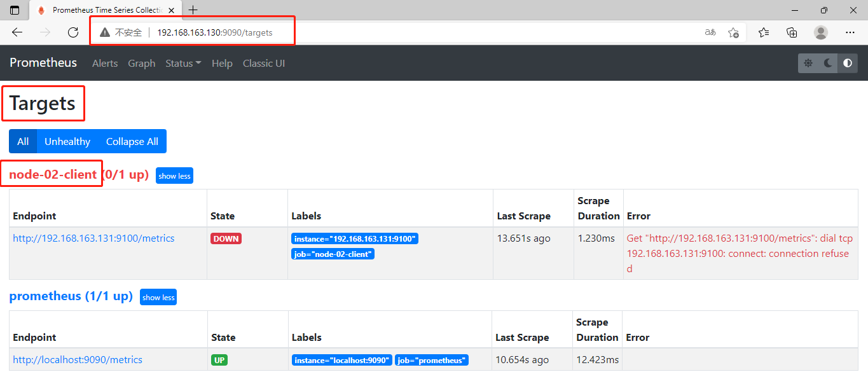Add this page to favorites star icon
The height and width of the screenshot is (386, 868).
pos(733,32)
